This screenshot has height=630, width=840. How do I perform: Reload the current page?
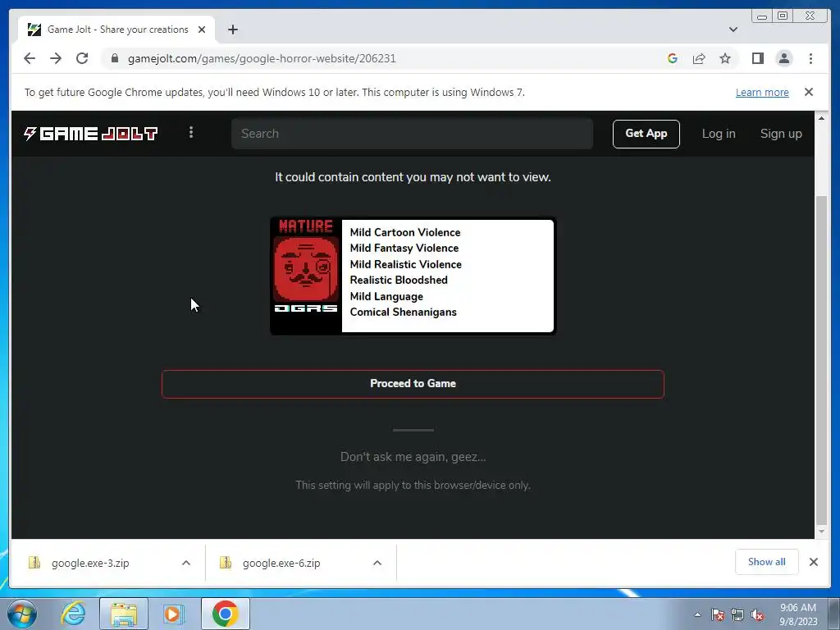(x=82, y=58)
